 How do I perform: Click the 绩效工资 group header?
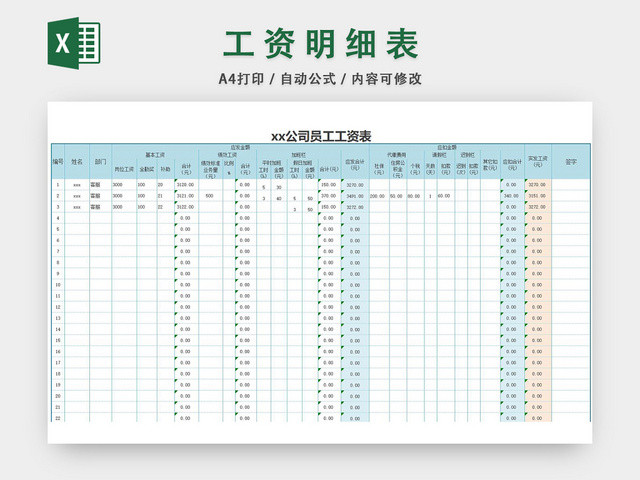pyautogui.click(x=227, y=155)
